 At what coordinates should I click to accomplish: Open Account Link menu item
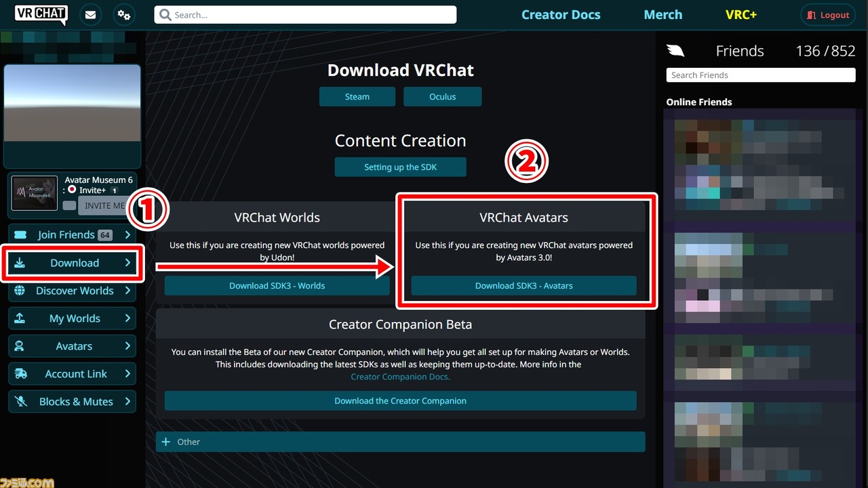click(x=72, y=374)
